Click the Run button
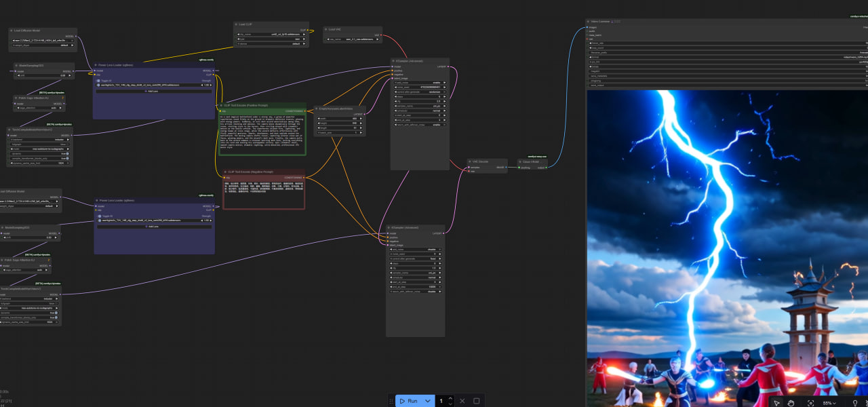Viewport: 868px width, 407px height. [x=409, y=401]
